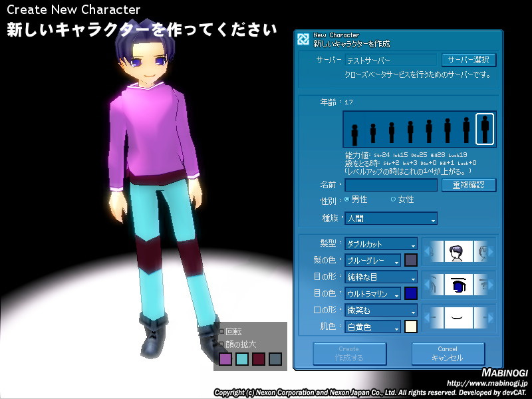
Task: Click the New Character window logo icon
Action: coord(303,39)
